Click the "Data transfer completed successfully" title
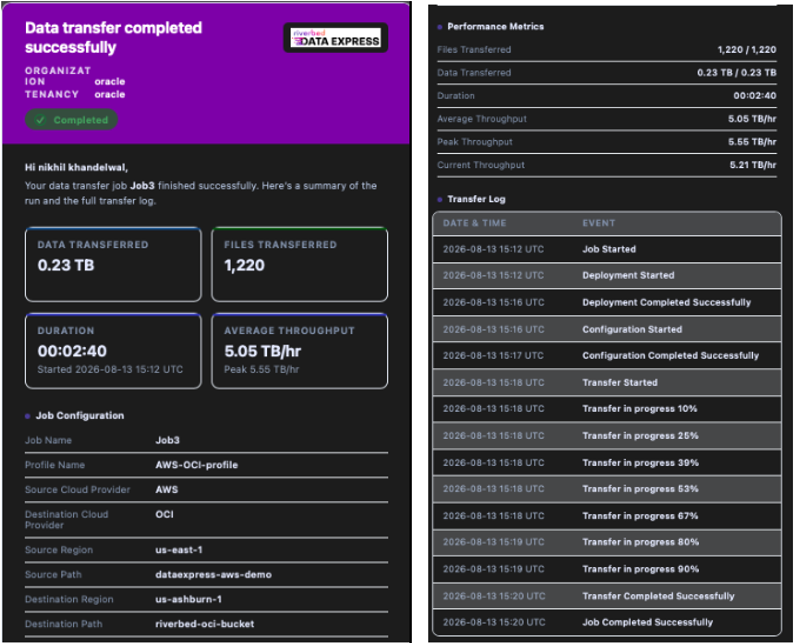This screenshot has height=643, width=794. point(113,37)
